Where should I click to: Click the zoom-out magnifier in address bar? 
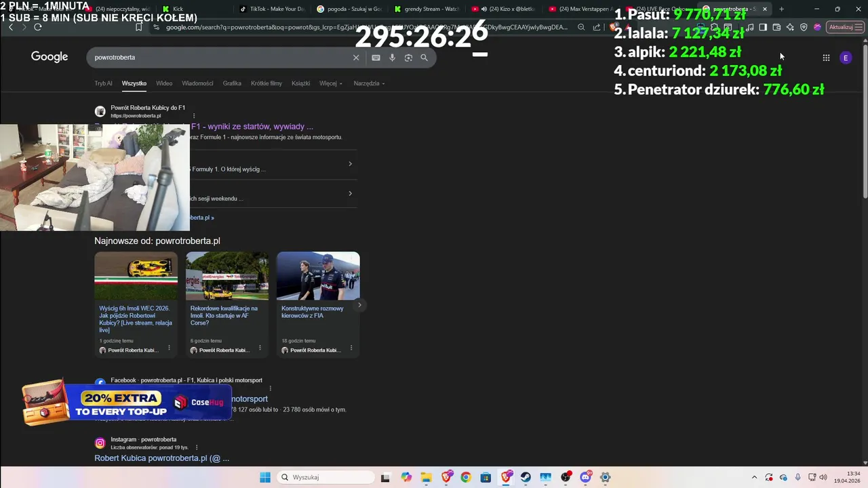click(x=581, y=27)
